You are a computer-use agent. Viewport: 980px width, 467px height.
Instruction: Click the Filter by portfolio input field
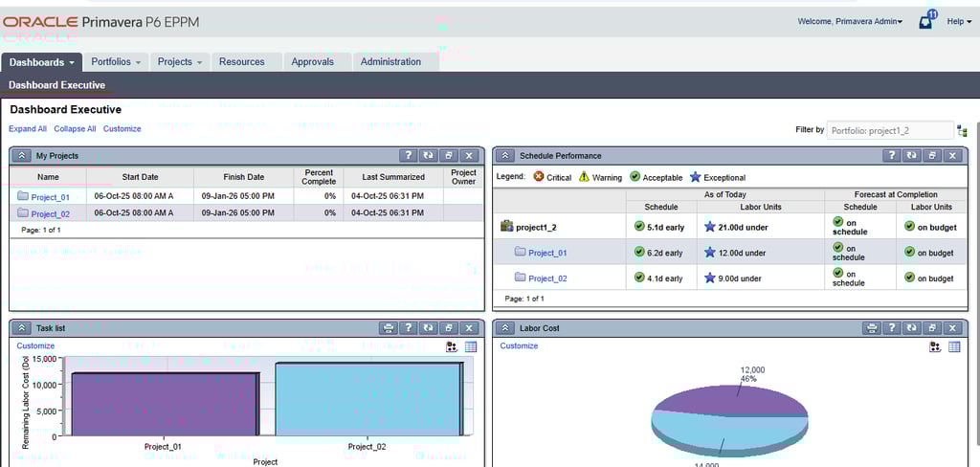point(890,131)
